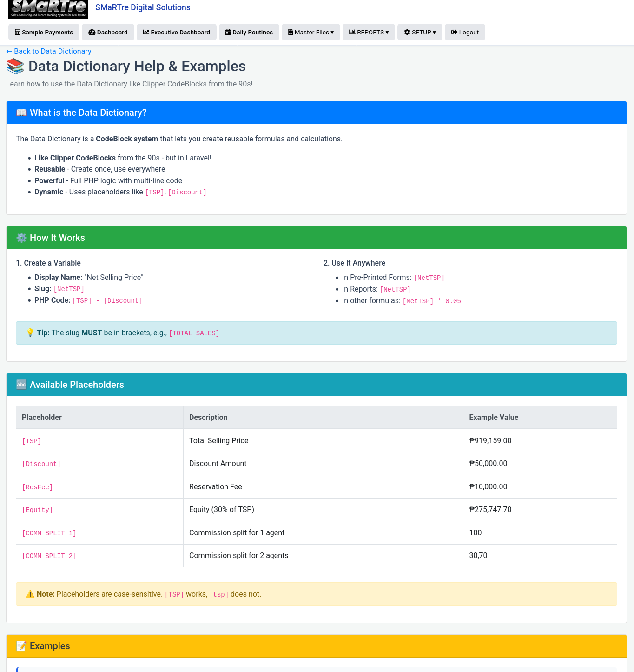This screenshot has height=672, width=634.
Task: Expand the SETUP dropdown menu
Action: [x=420, y=32]
